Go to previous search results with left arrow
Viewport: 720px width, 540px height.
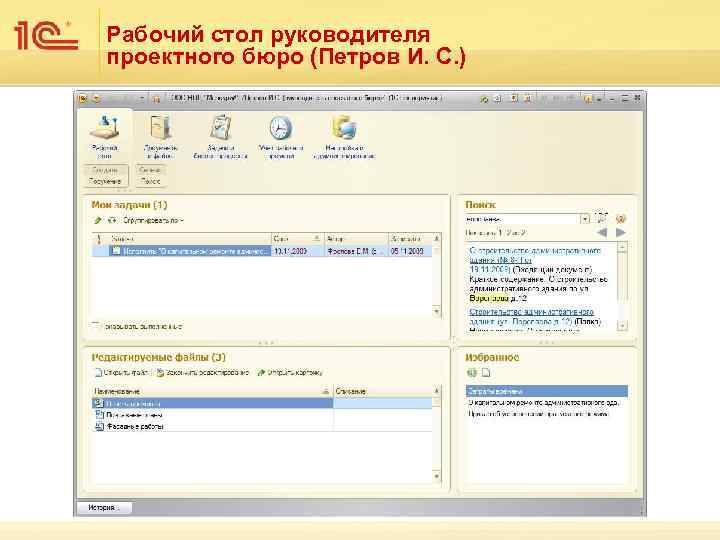[602, 233]
